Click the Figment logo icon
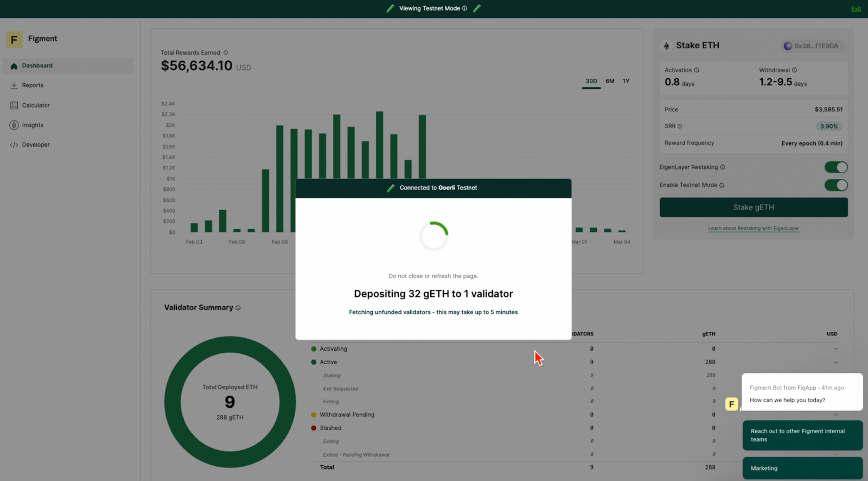Viewport: 868px width, 481px height. 14,39
